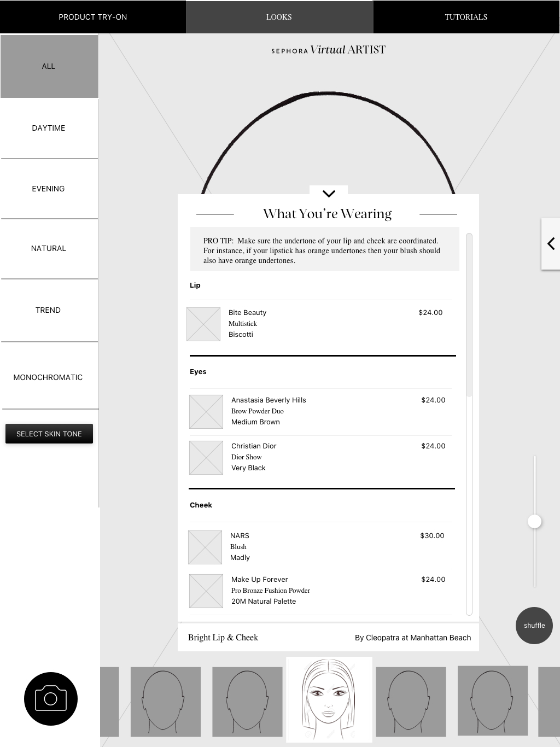The height and width of the screenshot is (747, 560).
Task: Select the Trend looks category
Action: click(x=49, y=310)
